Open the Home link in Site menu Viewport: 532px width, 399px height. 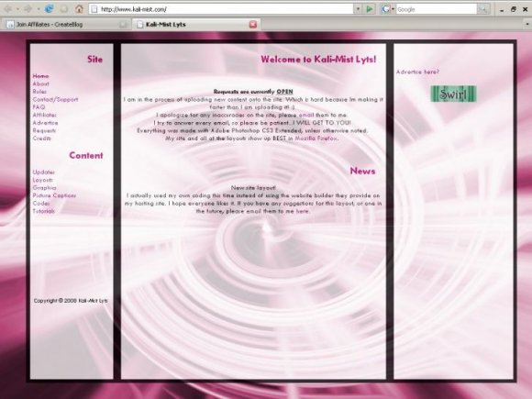point(40,76)
